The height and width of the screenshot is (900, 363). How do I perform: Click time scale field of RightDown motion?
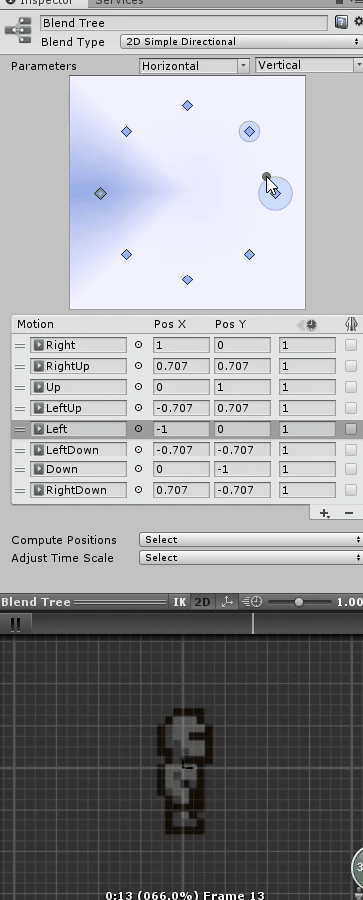(x=307, y=490)
